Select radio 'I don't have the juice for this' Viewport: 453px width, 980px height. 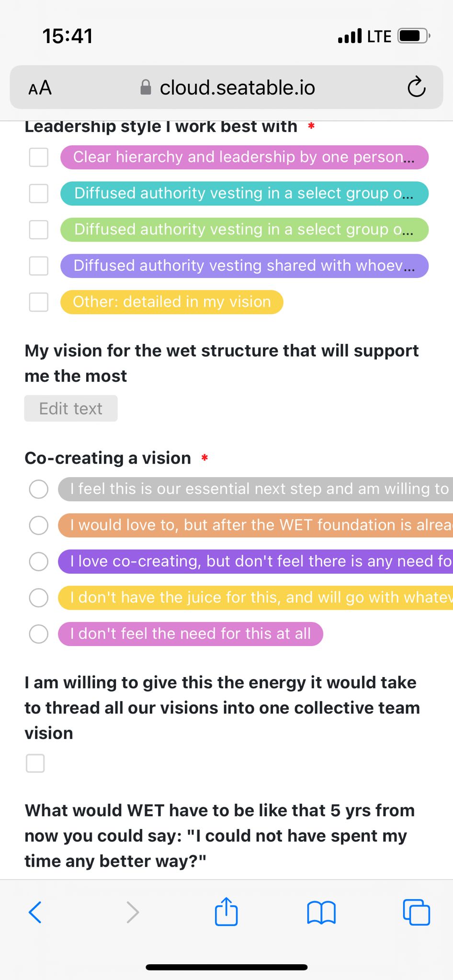coord(39,597)
